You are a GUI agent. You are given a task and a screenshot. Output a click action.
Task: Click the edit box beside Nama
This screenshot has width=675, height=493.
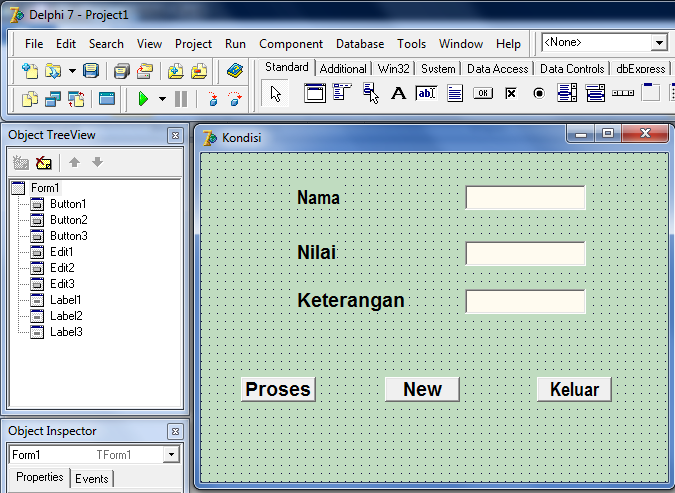click(x=525, y=198)
